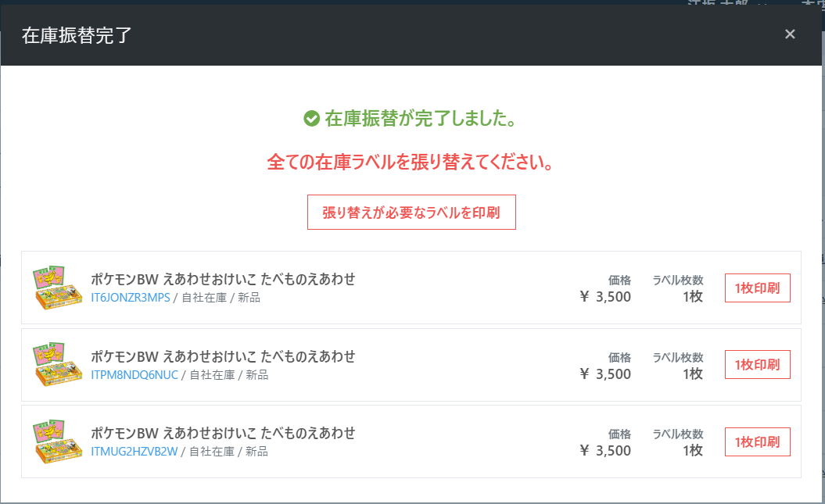The image size is (825, 504).
Task: Click product title above ITPM8NDQ6NUC
Action: click(223, 356)
